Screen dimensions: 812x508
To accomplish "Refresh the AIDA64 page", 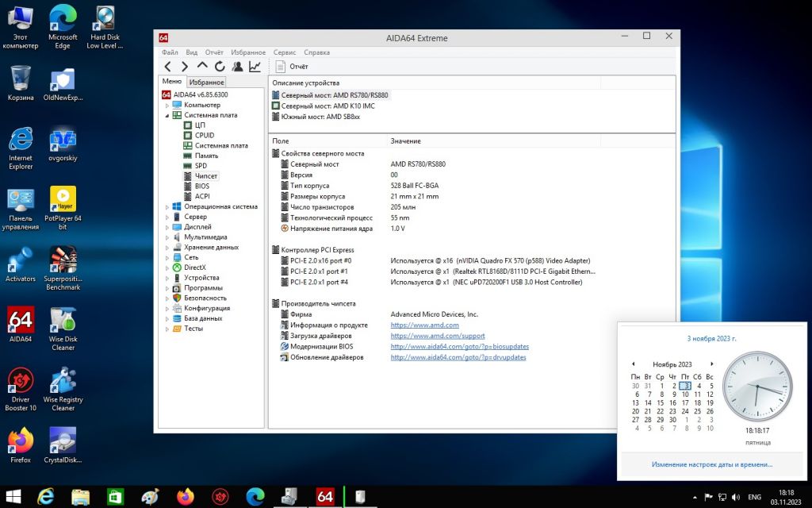I will point(220,67).
